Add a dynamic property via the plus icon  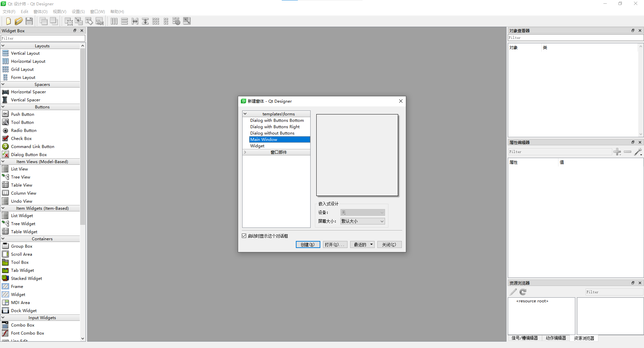(618, 152)
